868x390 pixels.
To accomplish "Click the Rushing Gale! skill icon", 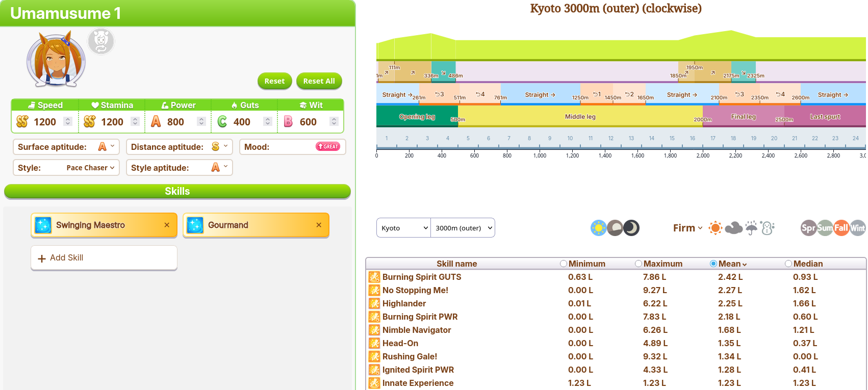I will (x=374, y=356).
